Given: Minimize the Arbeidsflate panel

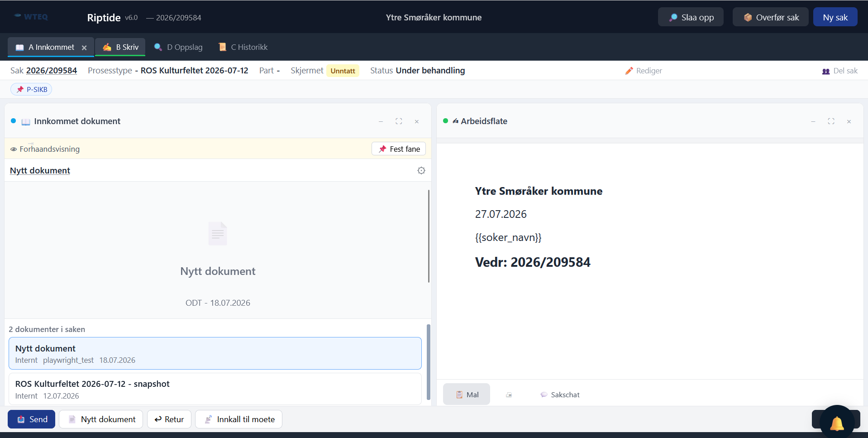Looking at the screenshot, I should point(813,121).
